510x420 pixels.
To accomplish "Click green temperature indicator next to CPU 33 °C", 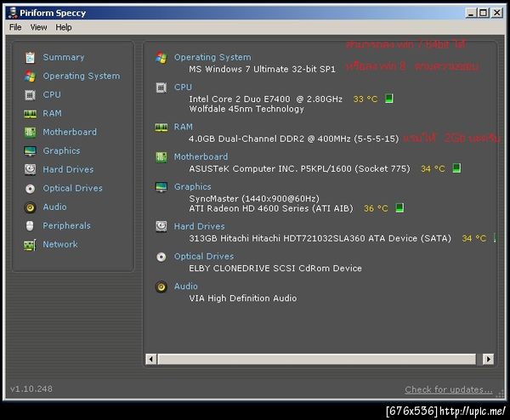I will 389,99.
